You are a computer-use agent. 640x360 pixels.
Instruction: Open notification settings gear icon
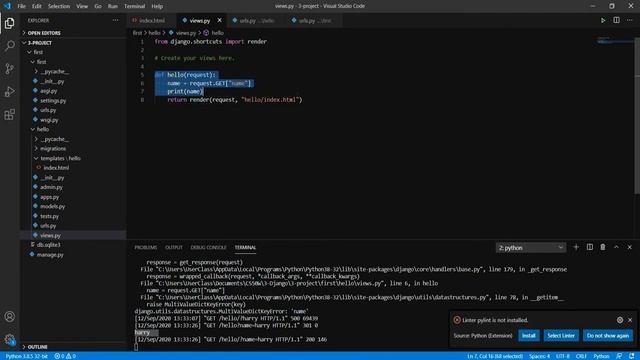click(620, 320)
